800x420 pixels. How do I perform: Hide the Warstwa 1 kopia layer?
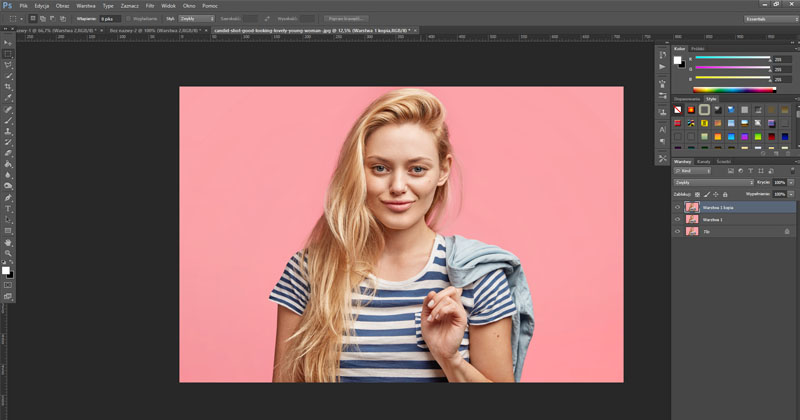[x=677, y=207]
